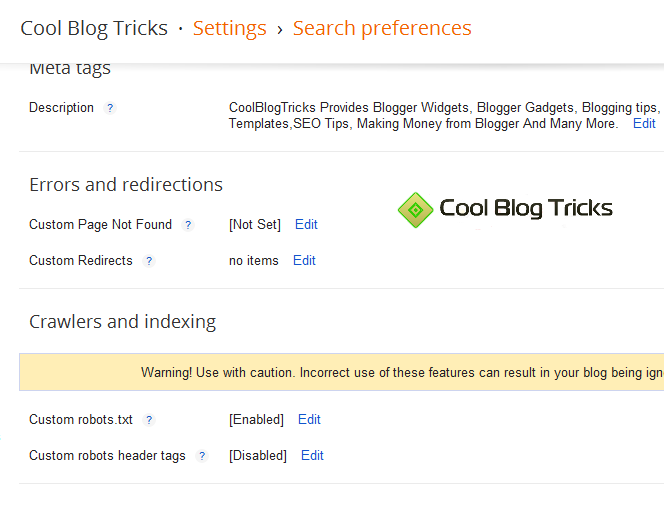Click the Cool Blog Tricks blog title
Viewport: 664px width, 529px height.
coord(94,28)
